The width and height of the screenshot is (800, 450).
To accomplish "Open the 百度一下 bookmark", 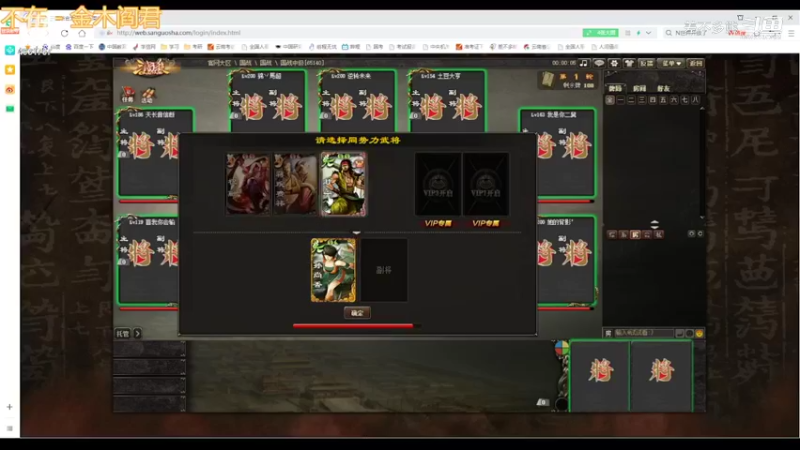I will [x=80, y=46].
